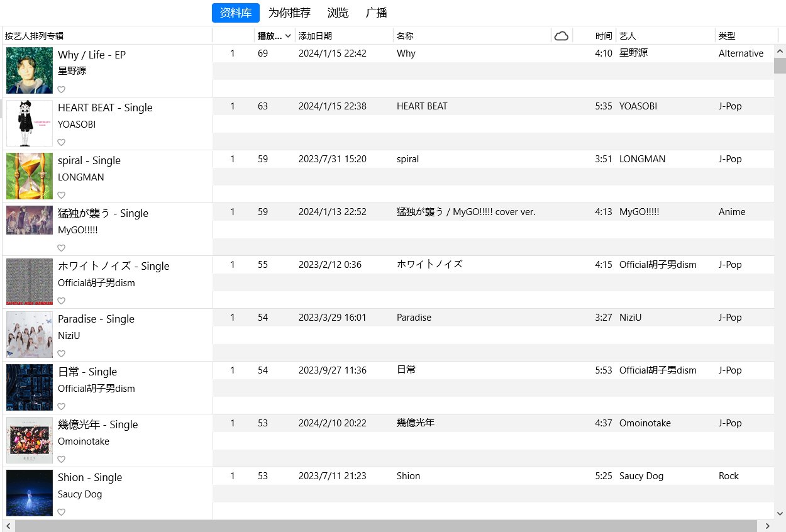Image resolution: width=786 pixels, height=532 pixels.
Task: Click album title HEART BEAT - Single
Action: [105, 108]
